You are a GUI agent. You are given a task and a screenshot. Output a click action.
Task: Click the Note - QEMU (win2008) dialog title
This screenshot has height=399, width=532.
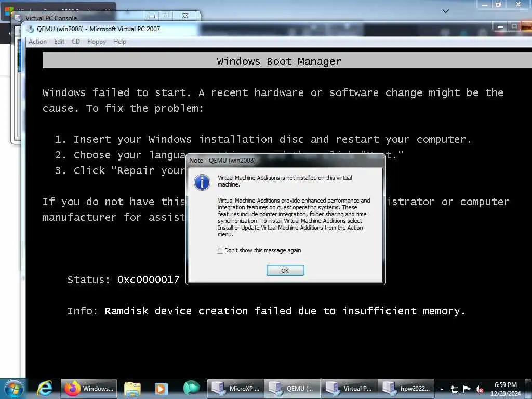(x=222, y=160)
